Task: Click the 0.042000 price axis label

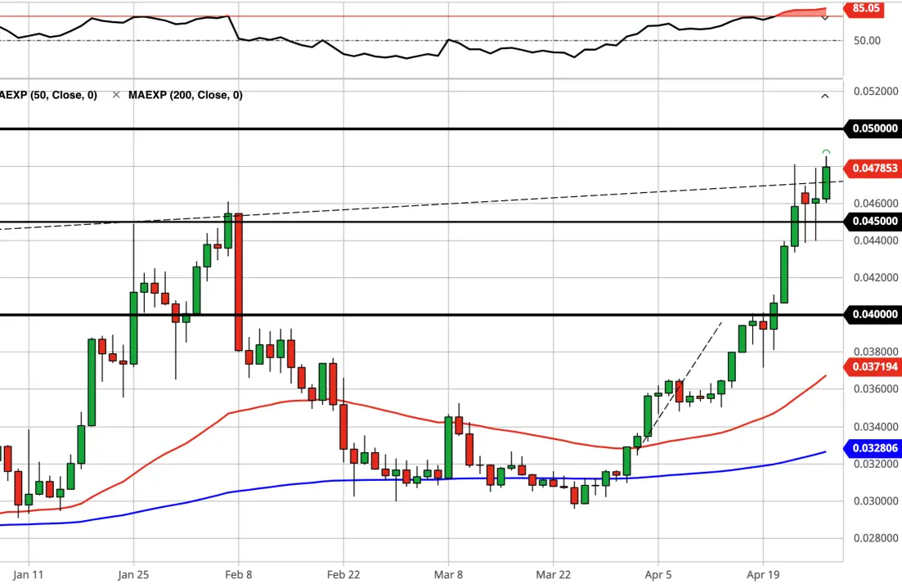Action: pyautogui.click(x=876, y=278)
